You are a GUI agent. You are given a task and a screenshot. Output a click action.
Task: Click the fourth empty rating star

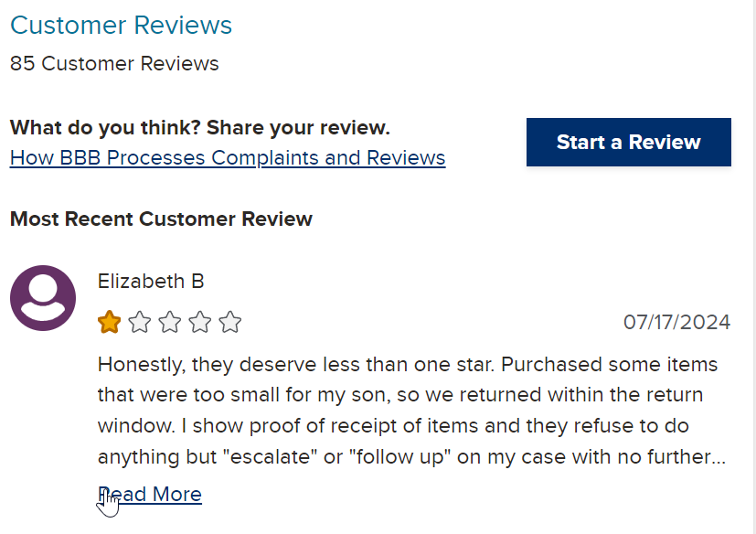coord(200,322)
